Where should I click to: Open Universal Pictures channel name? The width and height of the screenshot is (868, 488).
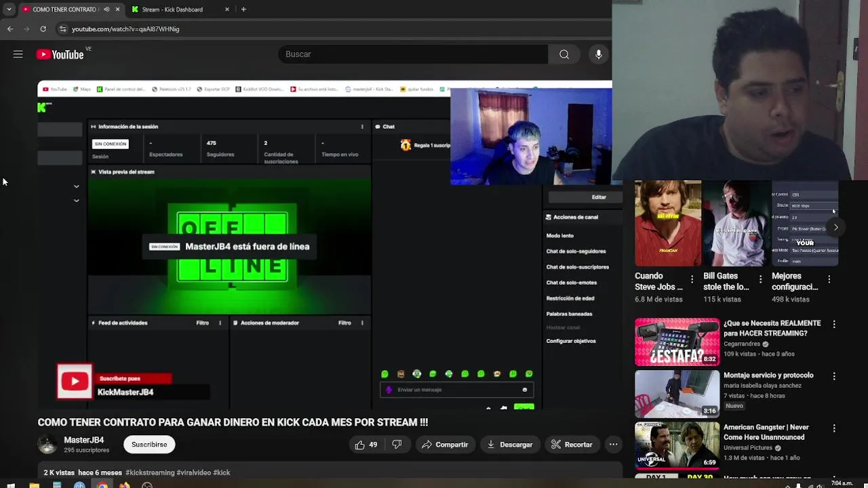click(x=748, y=448)
